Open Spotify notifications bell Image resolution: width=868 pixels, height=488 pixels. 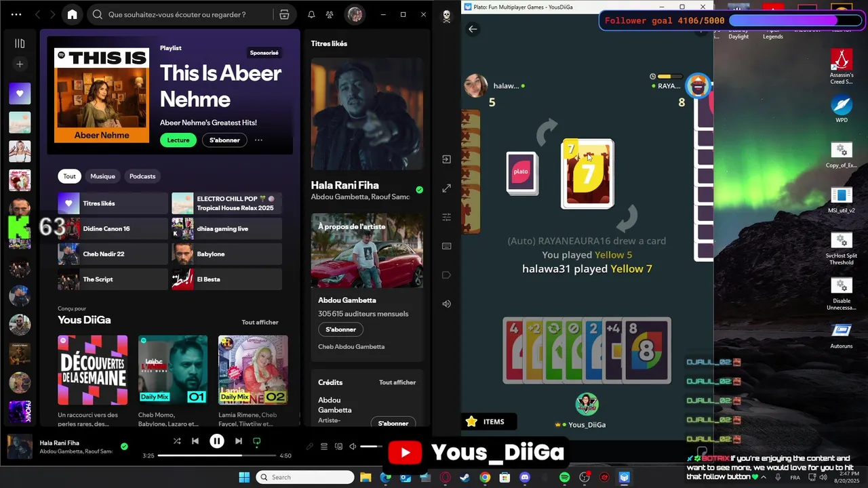(311, 14)
